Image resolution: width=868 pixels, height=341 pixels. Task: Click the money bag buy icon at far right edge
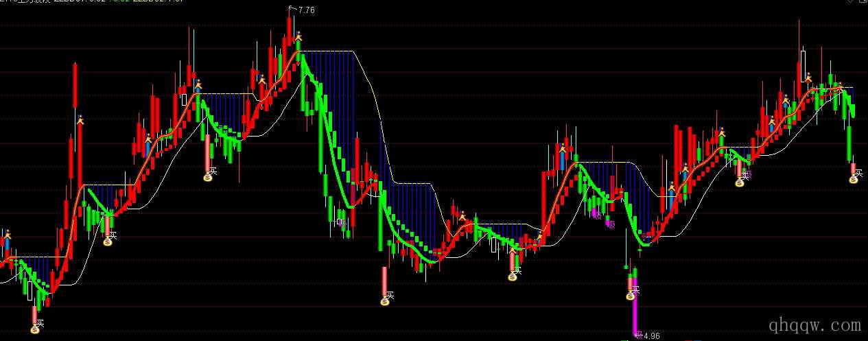pos(854,180)
